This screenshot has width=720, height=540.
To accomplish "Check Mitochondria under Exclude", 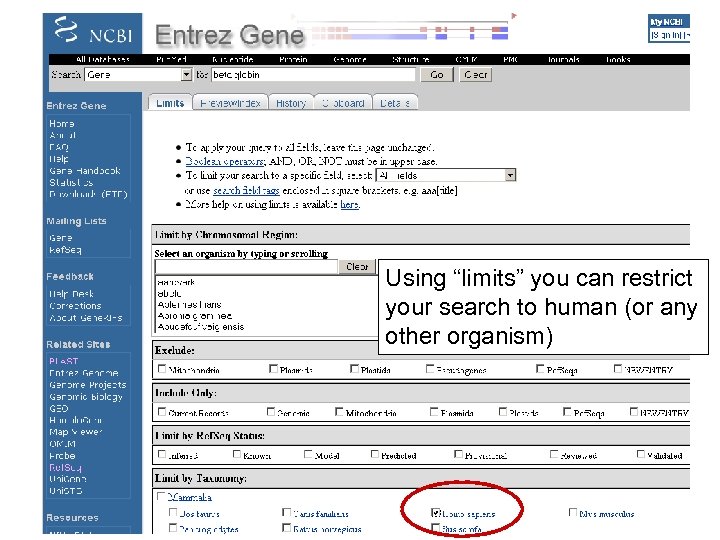I will (x=162, y=369).
